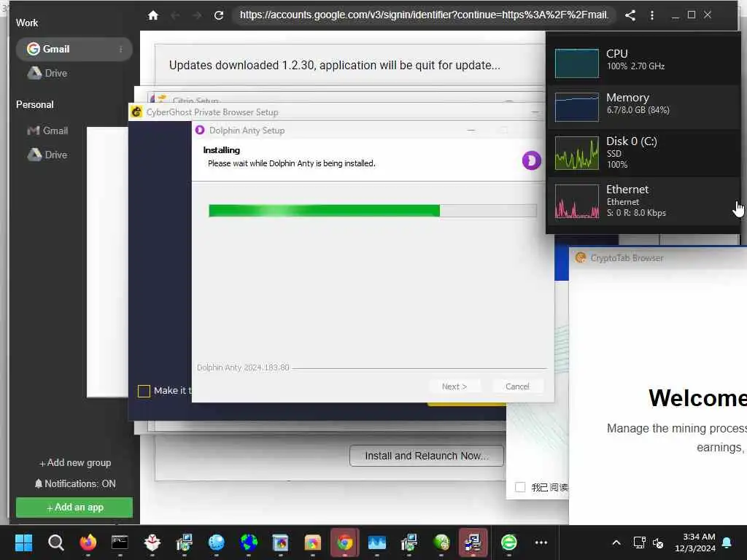This screenshot has height=560, width=747.
Task: Click the muted volume tray icon
Action: coord(658,542)
